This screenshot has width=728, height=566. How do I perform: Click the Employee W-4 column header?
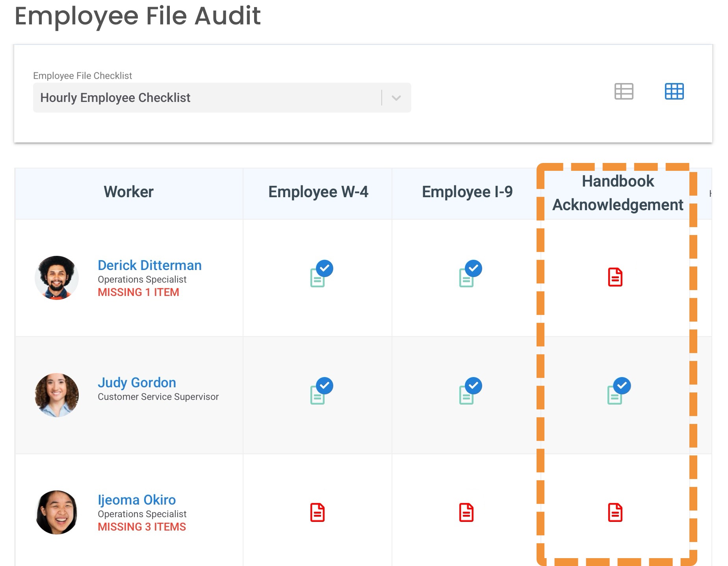point(318,192)
